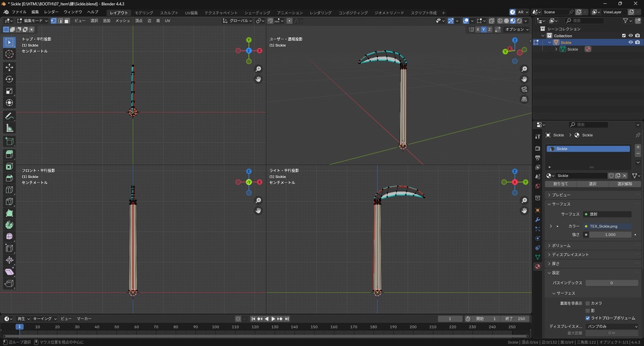Select the Inset Faces tool

point(9,167)
